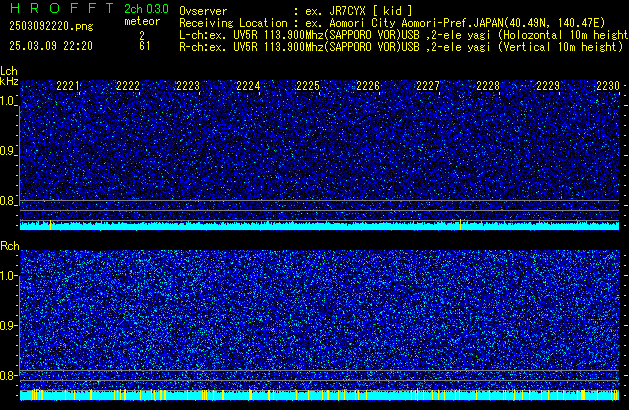Click the 'kHz' axis unit label
The width and height of the screenshot is (629, 410).
[x=9, y=81]
